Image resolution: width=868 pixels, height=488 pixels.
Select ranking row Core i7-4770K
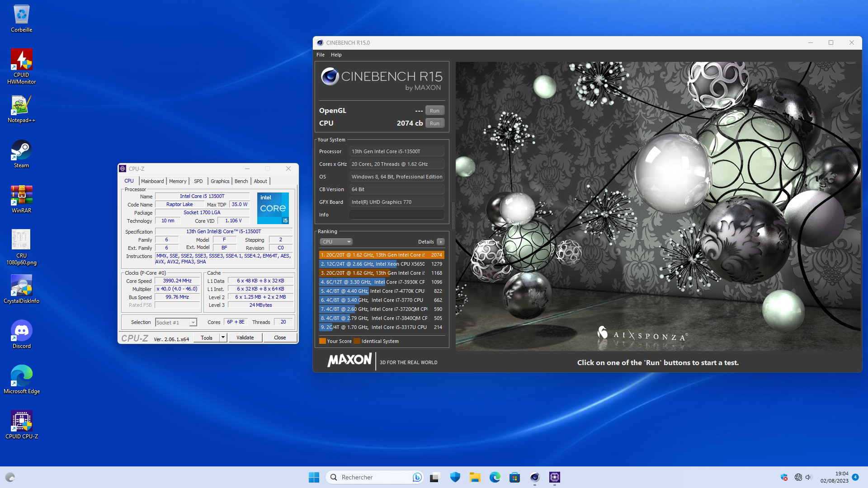pyautogui.click(x=382, y=291)
